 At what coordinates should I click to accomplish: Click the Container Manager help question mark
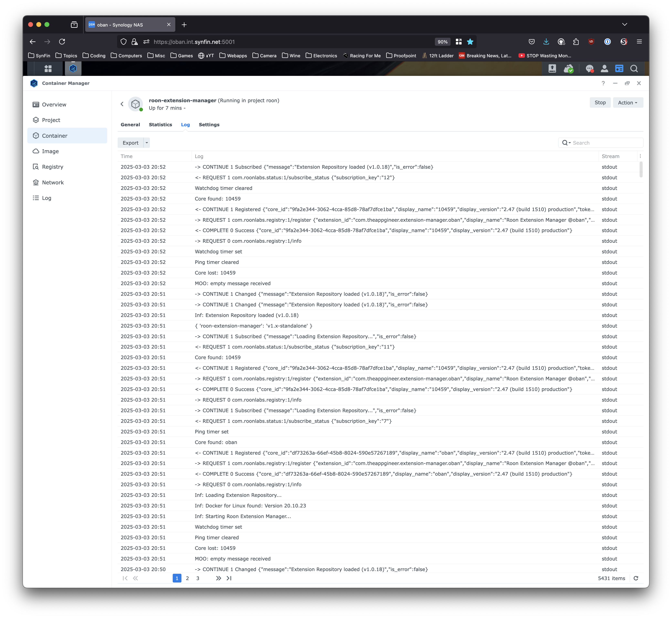pyautogui.click(x=603, y=83)
